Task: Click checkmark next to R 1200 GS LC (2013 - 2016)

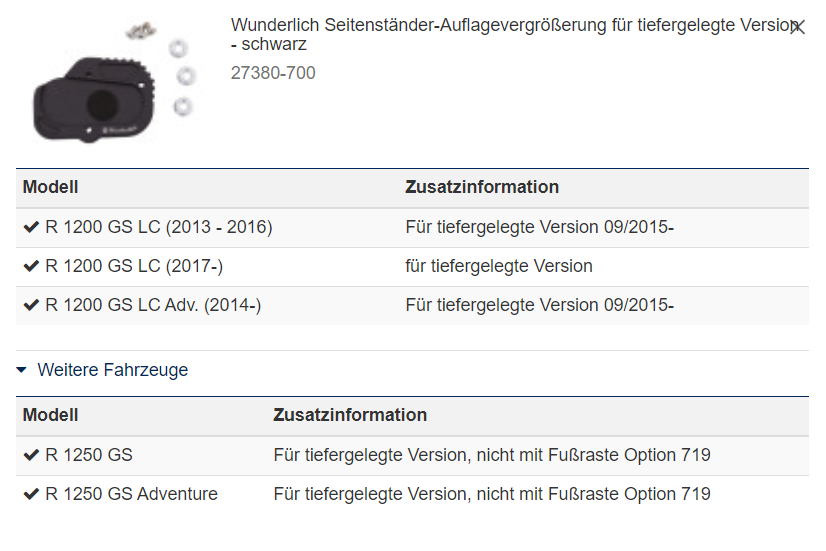Action: click(31, 228)
